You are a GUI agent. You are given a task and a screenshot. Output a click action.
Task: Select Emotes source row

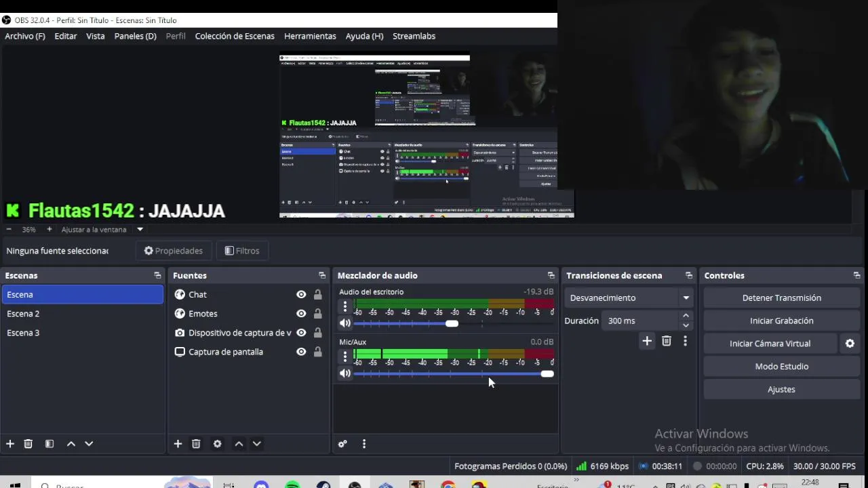point(248,314)
